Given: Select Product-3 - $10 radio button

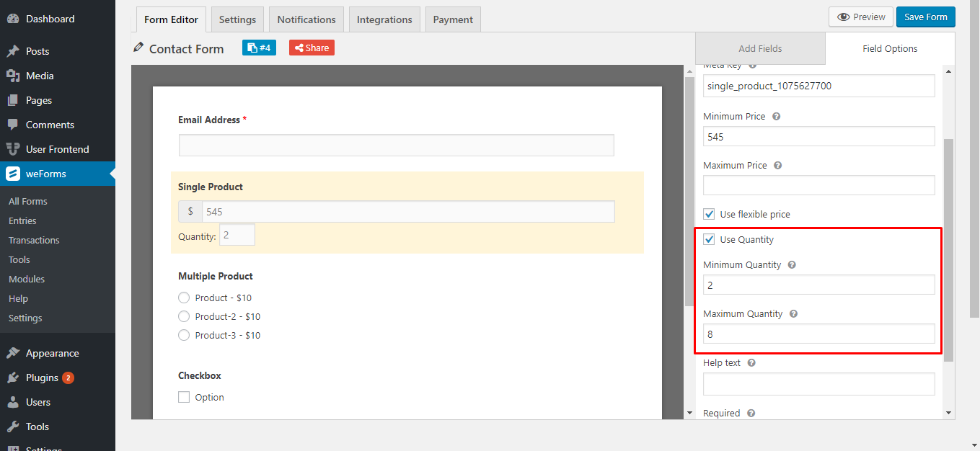Looking at the screenshot, I should [x=184, y=335].
